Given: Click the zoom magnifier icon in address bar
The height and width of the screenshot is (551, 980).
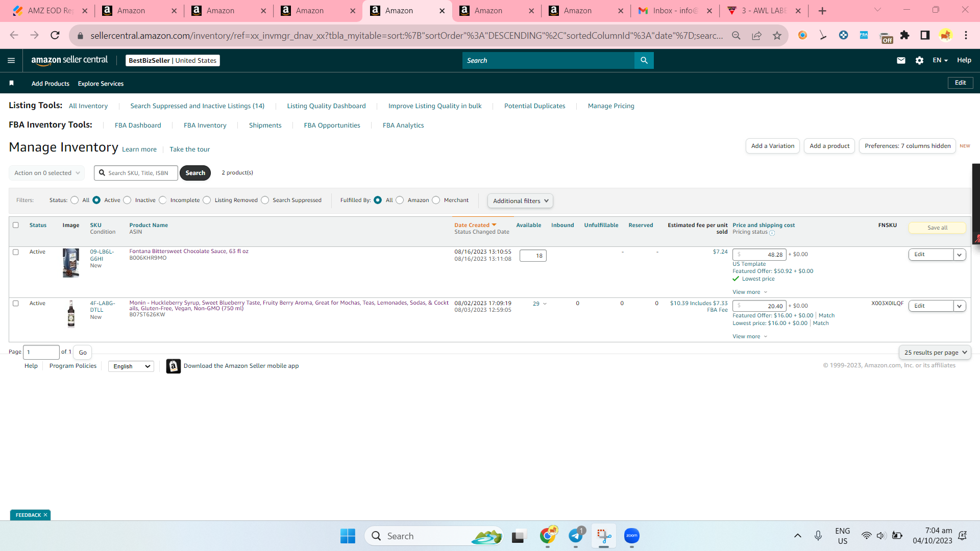Looking at the screenshot, I should click(x=736, y=35).
